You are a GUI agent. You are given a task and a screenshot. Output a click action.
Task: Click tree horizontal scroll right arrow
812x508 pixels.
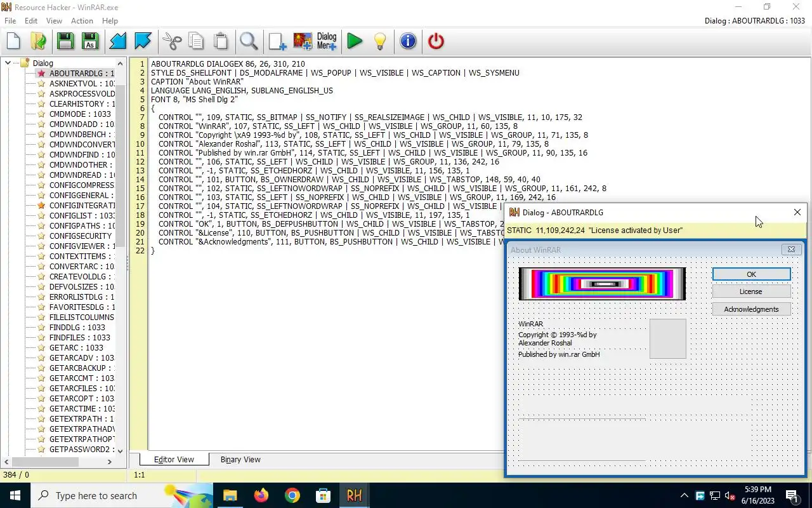[110, 462]
